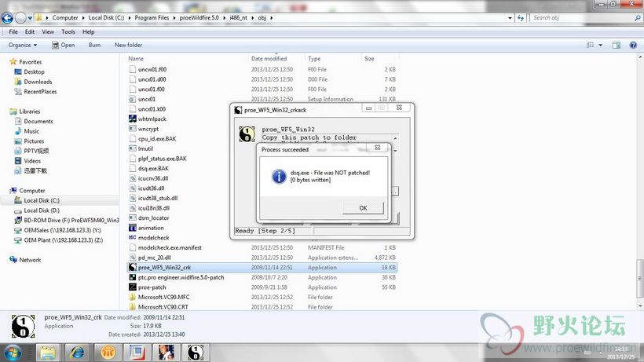Image resolution: width=644 pixels, height=362 pixels.
Task: Select ptc.pro engineer.widlfire.5.0-patch icon
Action: coord(132,277)
